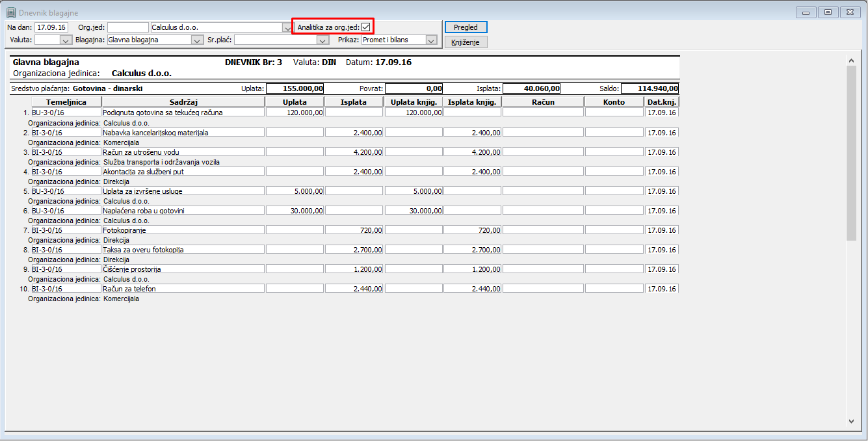This screenshot has height=441, width=868.
Task: Select the 'Nabavka kancelarijskog materijala' entry
Action: click(183, 132)
